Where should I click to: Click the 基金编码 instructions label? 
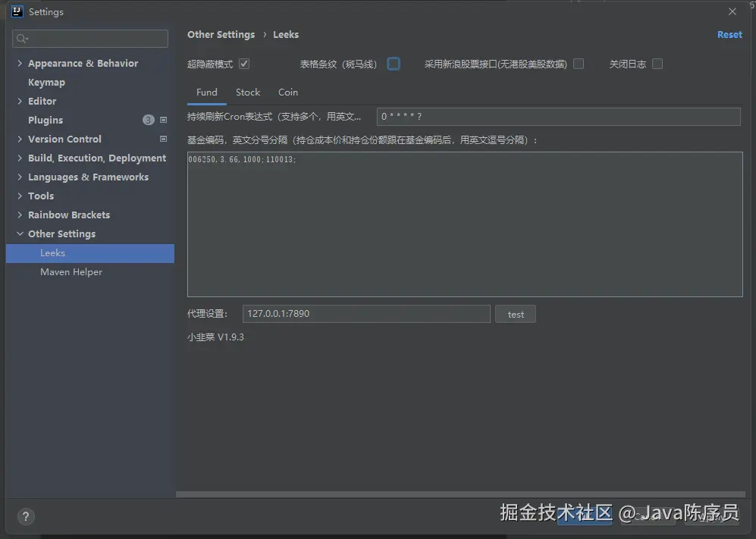click(362, 140)
